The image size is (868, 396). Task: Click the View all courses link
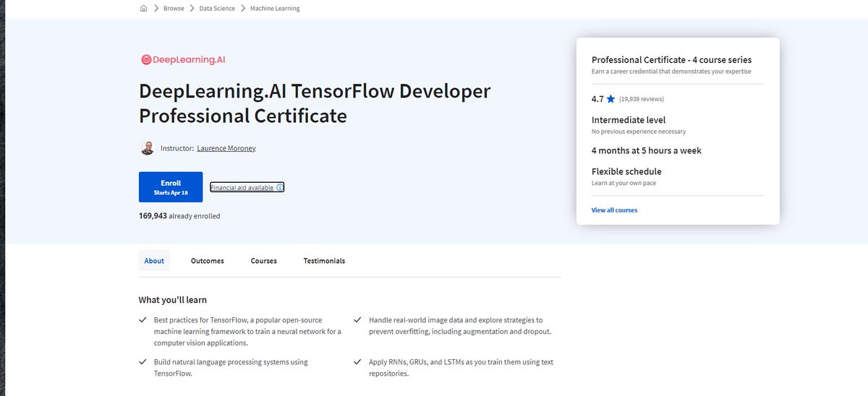614,210
